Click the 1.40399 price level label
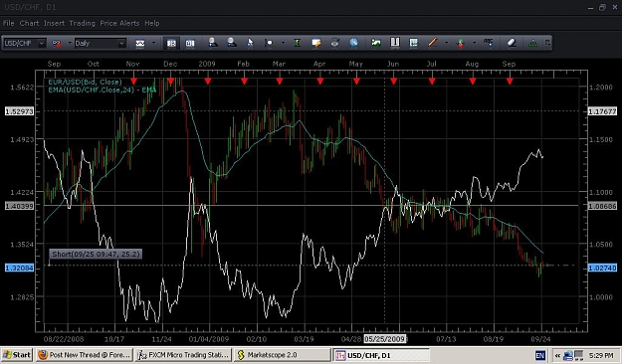The width and height of the screenshot is (622, 364). pyautogui.click(x=19, y=206)
